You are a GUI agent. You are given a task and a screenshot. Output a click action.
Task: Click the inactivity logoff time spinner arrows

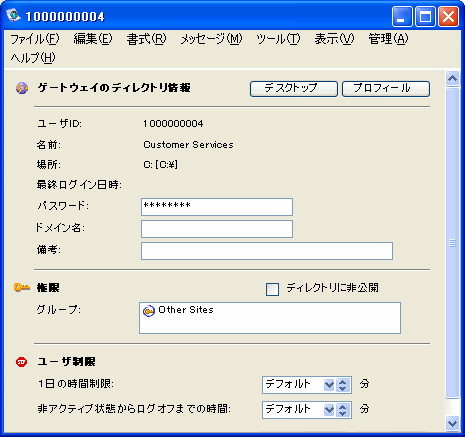(343, 410)
